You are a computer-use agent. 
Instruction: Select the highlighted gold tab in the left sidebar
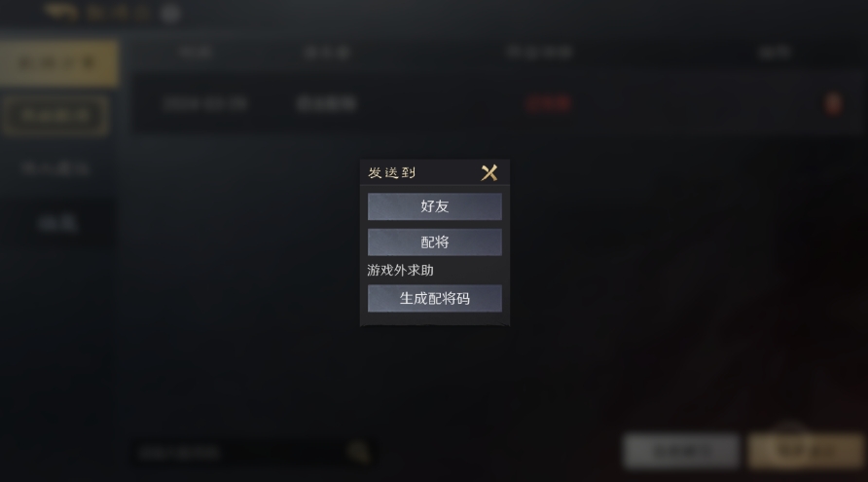(58, 63)
